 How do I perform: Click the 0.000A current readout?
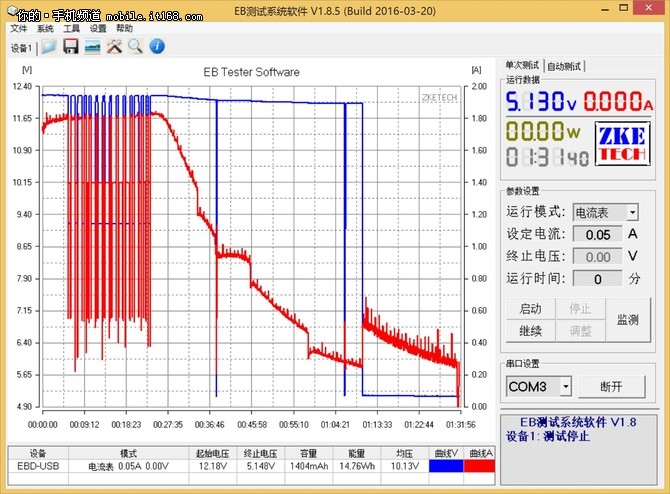tap(618, 102)
